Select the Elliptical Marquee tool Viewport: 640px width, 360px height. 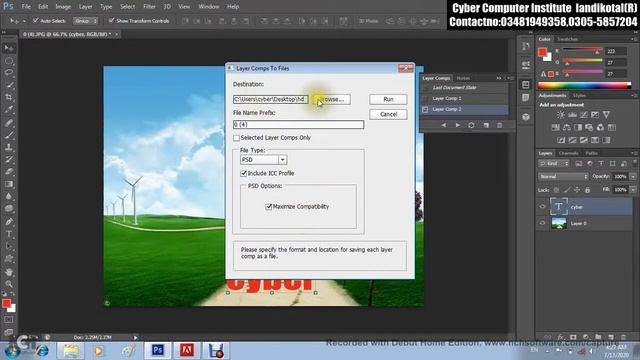(9, 61)
